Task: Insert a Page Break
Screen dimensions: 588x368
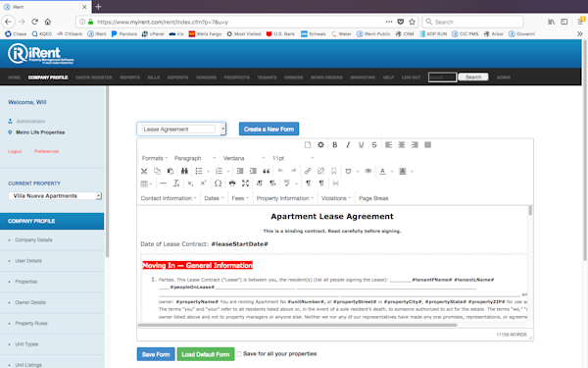Action: tap(373, 198)
